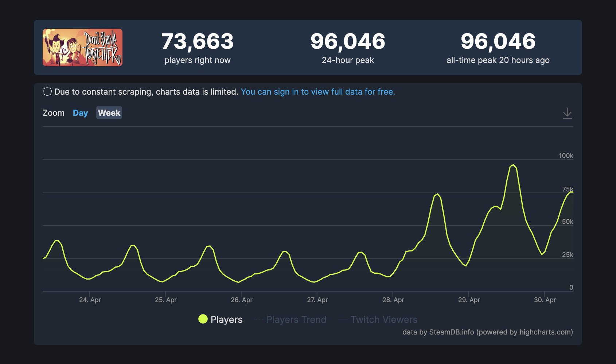Select the Week zoom option
Image resolution: width=616 pixels, height=364 pixels.
pos(109,113)
